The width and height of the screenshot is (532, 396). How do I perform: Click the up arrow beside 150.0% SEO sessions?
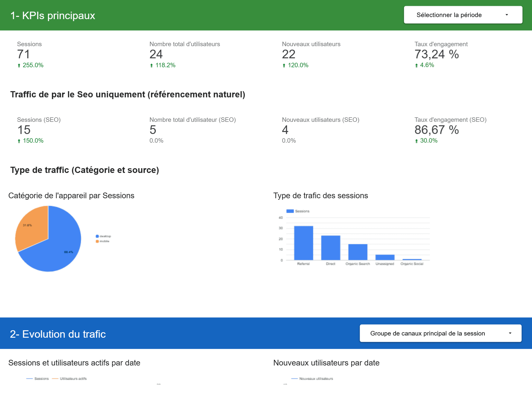point(19,141)
